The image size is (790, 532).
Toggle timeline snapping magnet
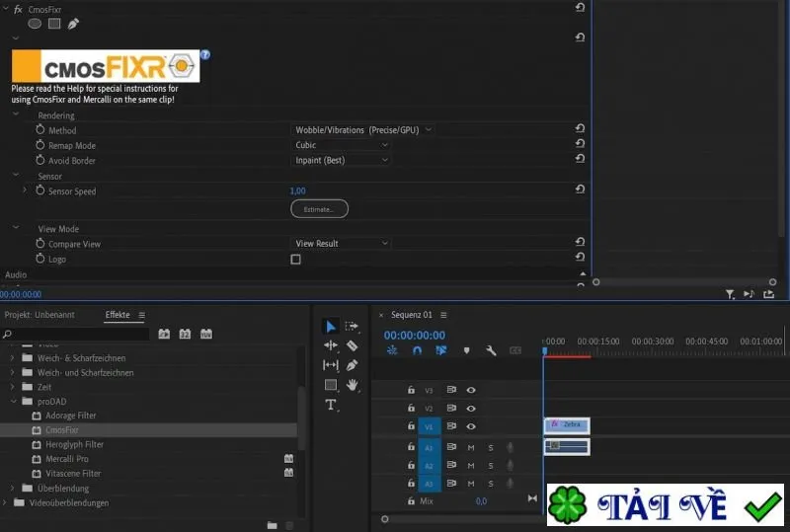(x=417, y=350)
